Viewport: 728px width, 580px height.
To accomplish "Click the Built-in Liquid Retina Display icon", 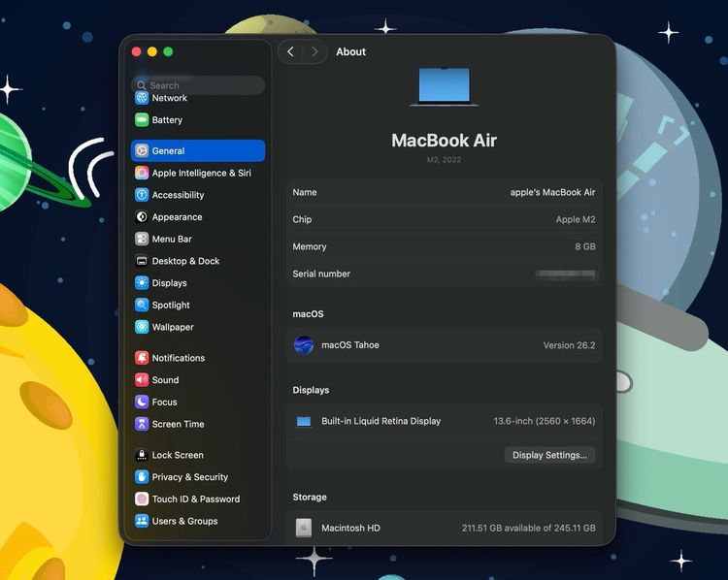I will (304, 421).
